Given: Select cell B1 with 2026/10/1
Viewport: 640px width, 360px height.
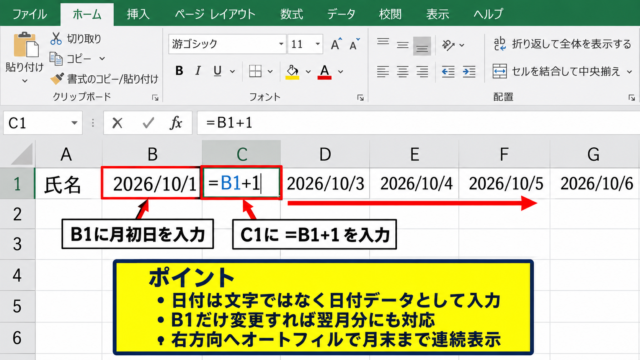Looking at the screenshot, I should tap(151, 184).
